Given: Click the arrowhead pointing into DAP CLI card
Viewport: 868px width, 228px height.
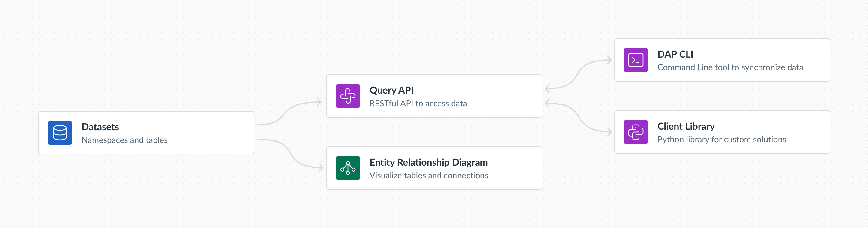Looking at the screenshot, I should (x=609, y=60).
